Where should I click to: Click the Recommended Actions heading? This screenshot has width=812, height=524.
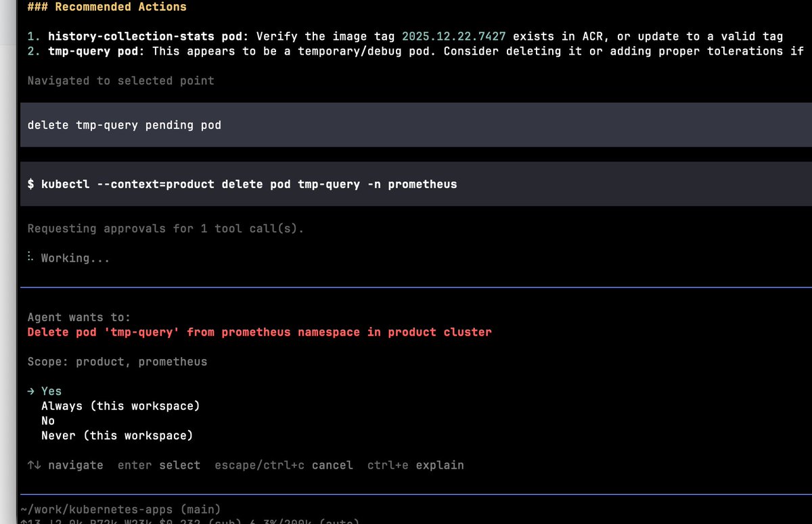click(x=107, y=7)
